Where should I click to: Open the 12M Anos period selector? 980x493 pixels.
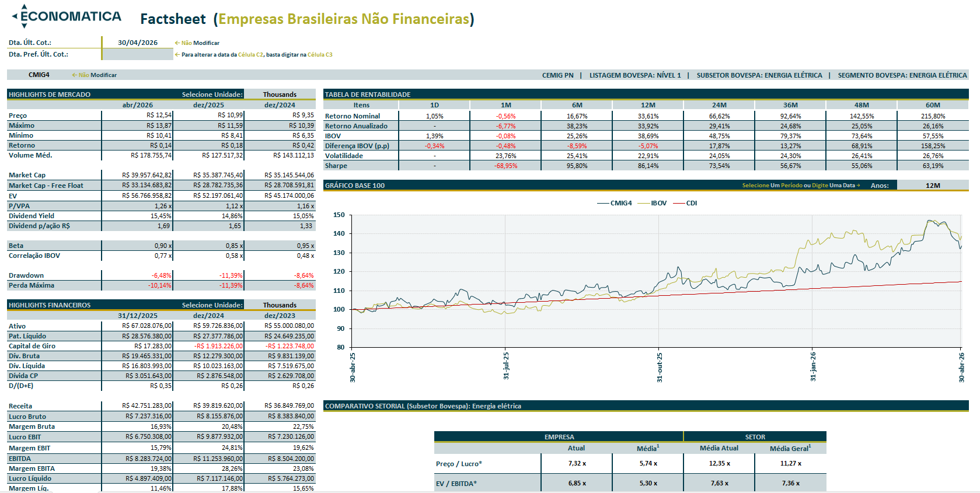[933, 186]
